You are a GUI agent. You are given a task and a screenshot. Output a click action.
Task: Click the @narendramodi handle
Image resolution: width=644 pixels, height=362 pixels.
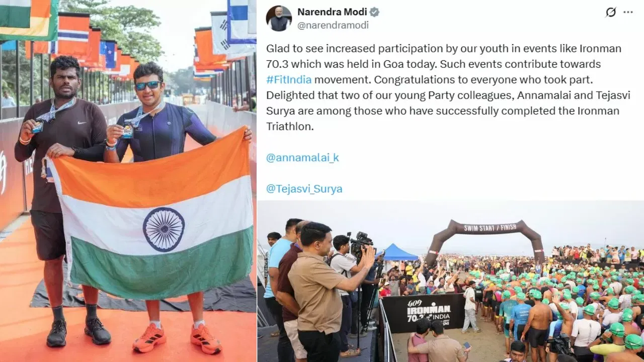click(333, 25)
